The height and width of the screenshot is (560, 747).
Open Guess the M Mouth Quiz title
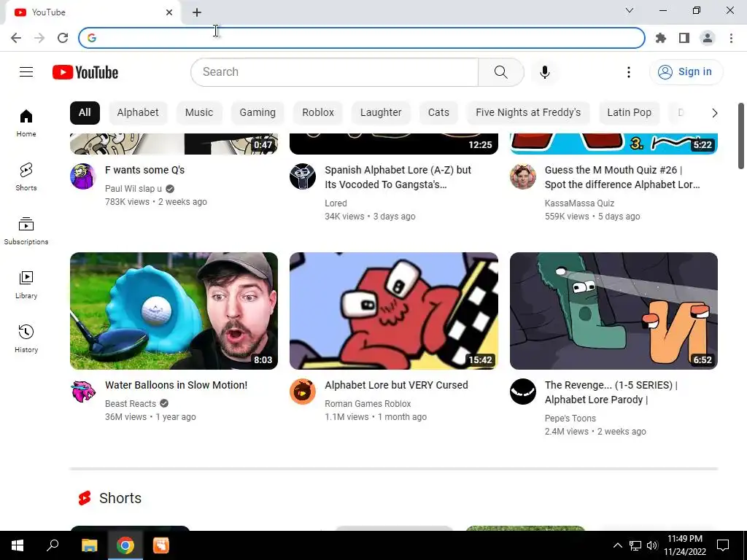click(x=622, y=177)
